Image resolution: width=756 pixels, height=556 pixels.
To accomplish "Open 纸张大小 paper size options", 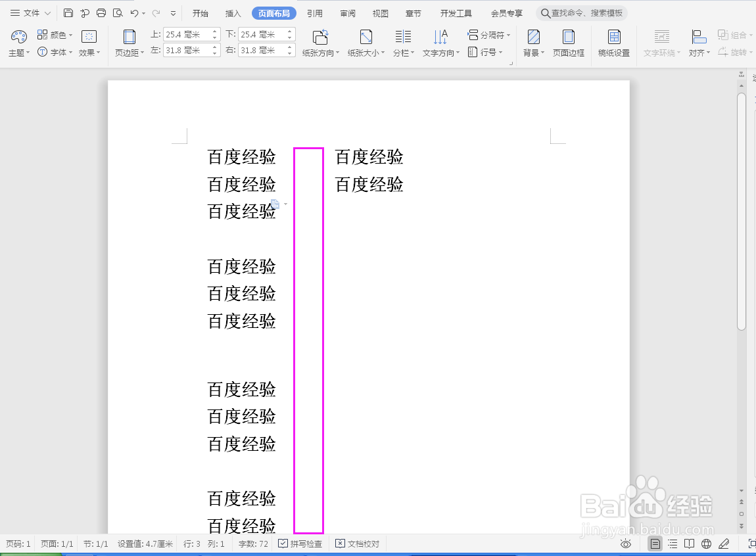I will pyautogui.click(x=366, y=43).
